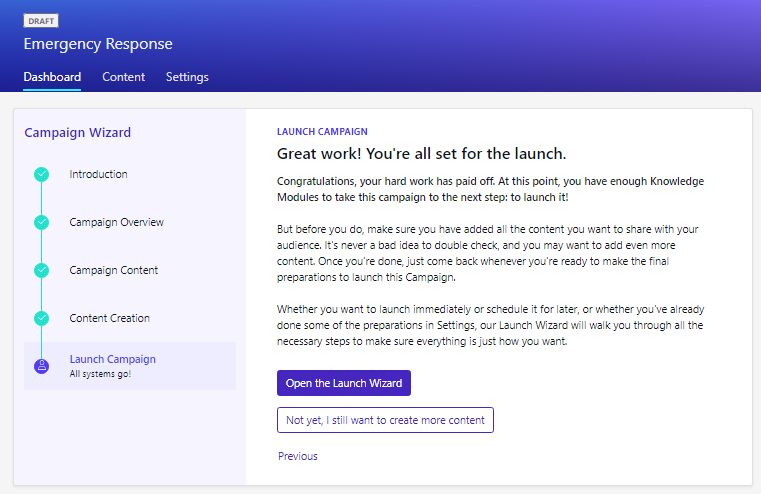The width and height of the screenshot is (761, 494).
Task: Open the Settings tab
Action: coord(187,77)
